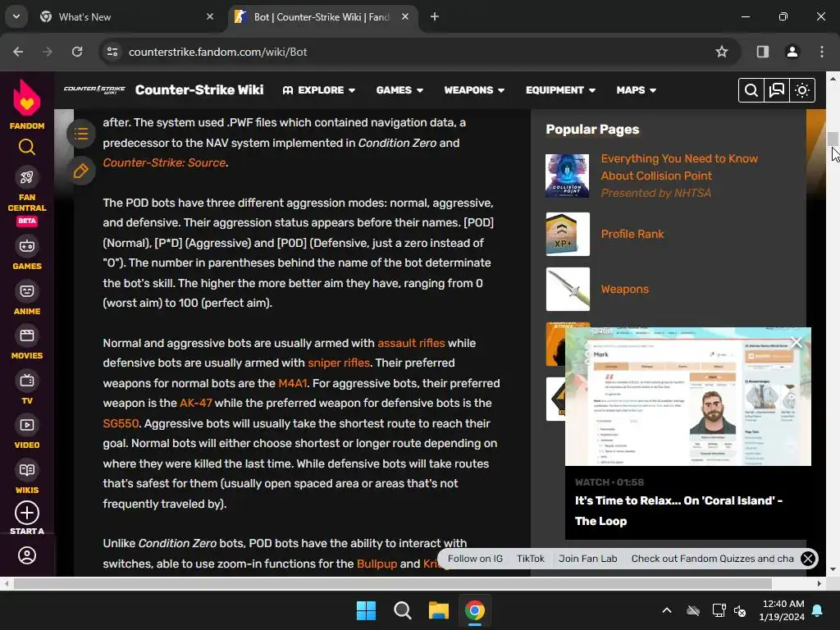Image resolution: width=840 pixels, height=630 pixels.
Task: Open Fan Central rocket icon
Action: 27,177
